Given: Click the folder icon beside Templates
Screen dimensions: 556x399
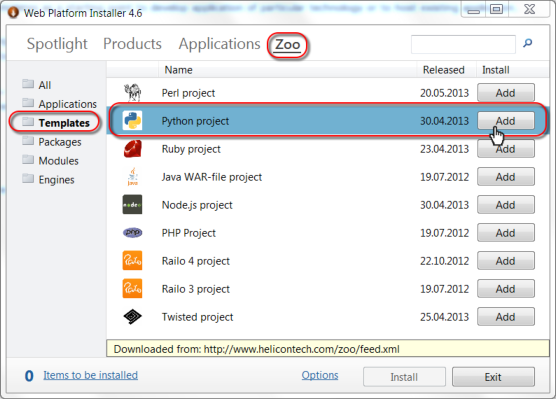Looking at the screenshot, I should coord(28,122).
